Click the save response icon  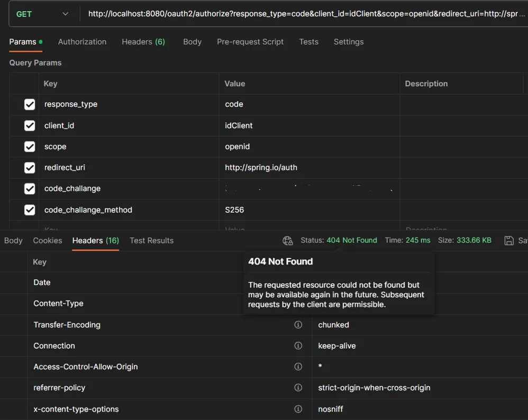click(x=509, y=241)
